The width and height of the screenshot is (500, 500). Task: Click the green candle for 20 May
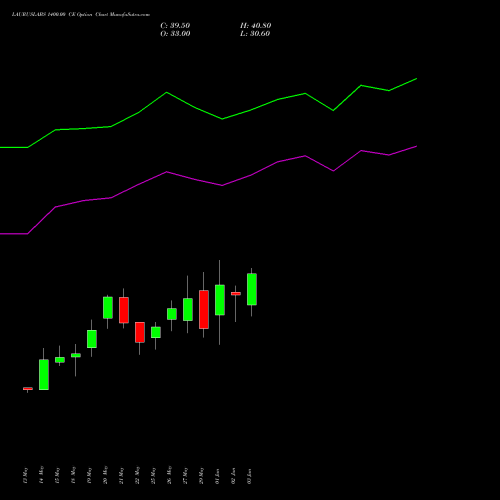[x=108, y=308]
